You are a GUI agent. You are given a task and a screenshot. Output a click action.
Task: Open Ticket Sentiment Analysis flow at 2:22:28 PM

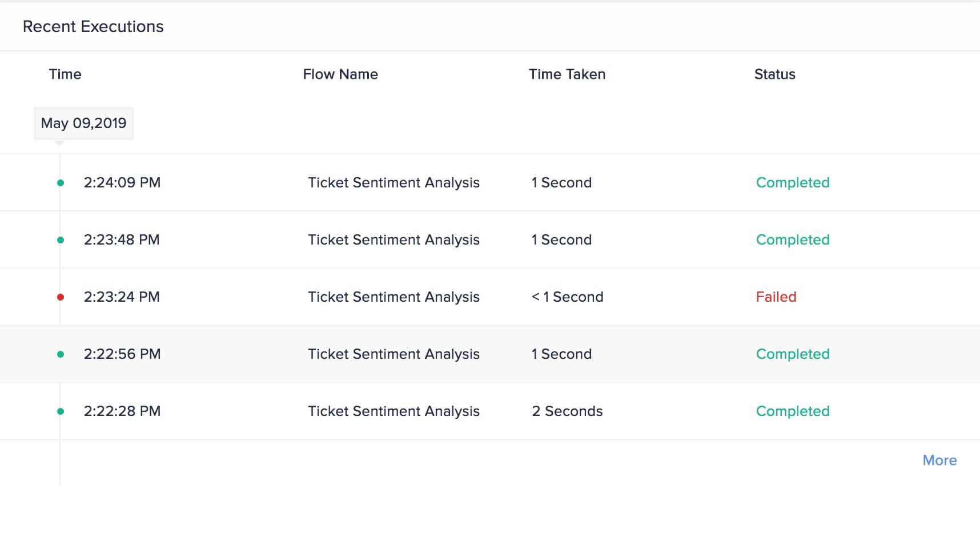coord(393,411)
